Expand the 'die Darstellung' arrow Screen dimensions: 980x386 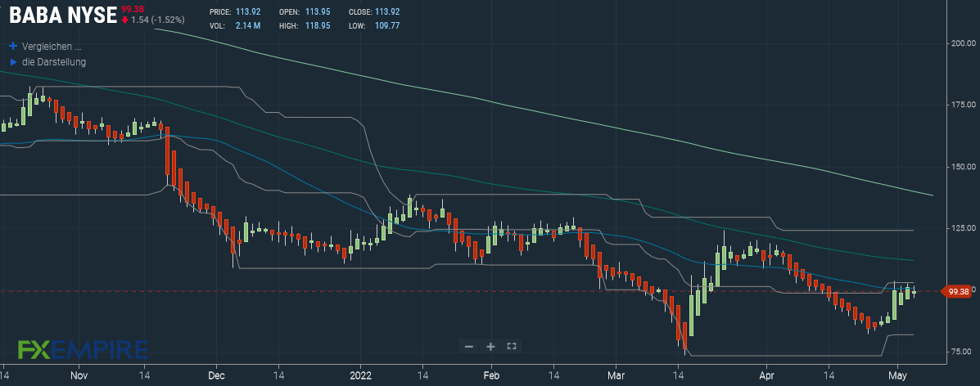pyautogui.click(x=13, y=62)
